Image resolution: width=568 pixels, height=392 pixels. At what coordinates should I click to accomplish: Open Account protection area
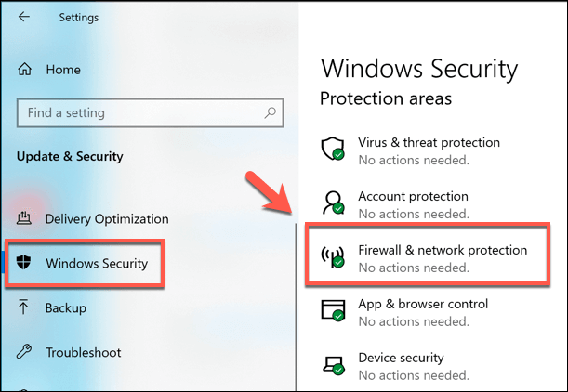tap(413, 197)
